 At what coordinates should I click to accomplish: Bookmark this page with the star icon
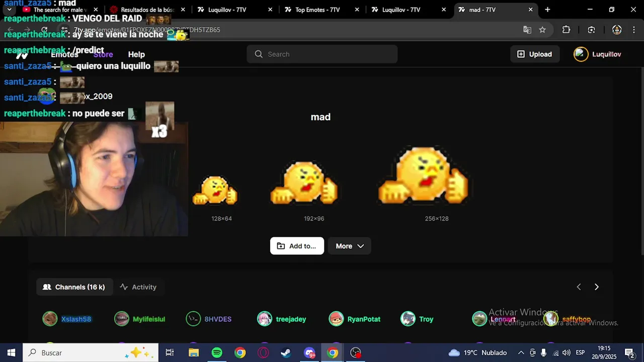(x=542, y=30)
